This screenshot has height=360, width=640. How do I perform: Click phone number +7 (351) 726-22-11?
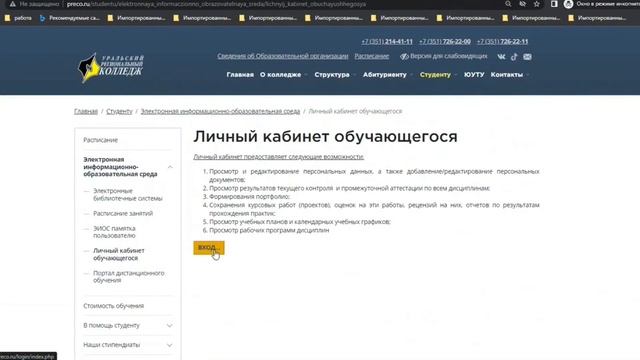(502, 42)
